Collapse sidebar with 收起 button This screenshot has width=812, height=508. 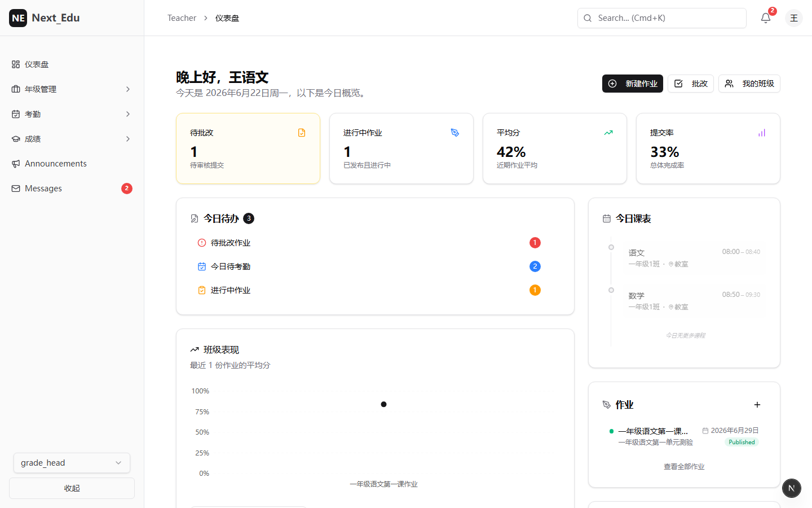pos(72,488)
